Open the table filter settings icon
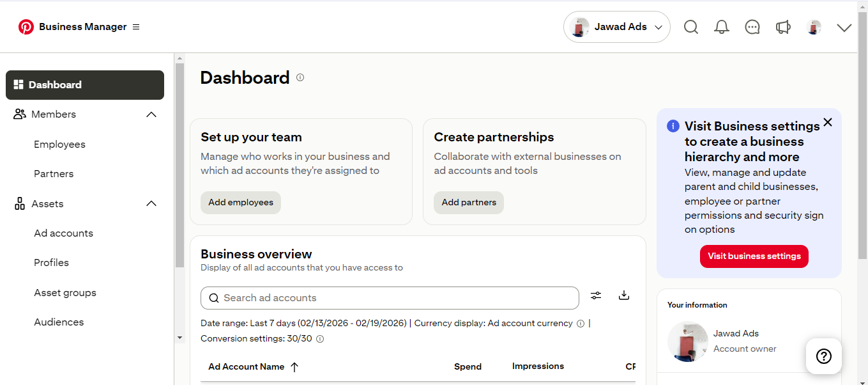The image size is (868, 385). pos(596,295)
